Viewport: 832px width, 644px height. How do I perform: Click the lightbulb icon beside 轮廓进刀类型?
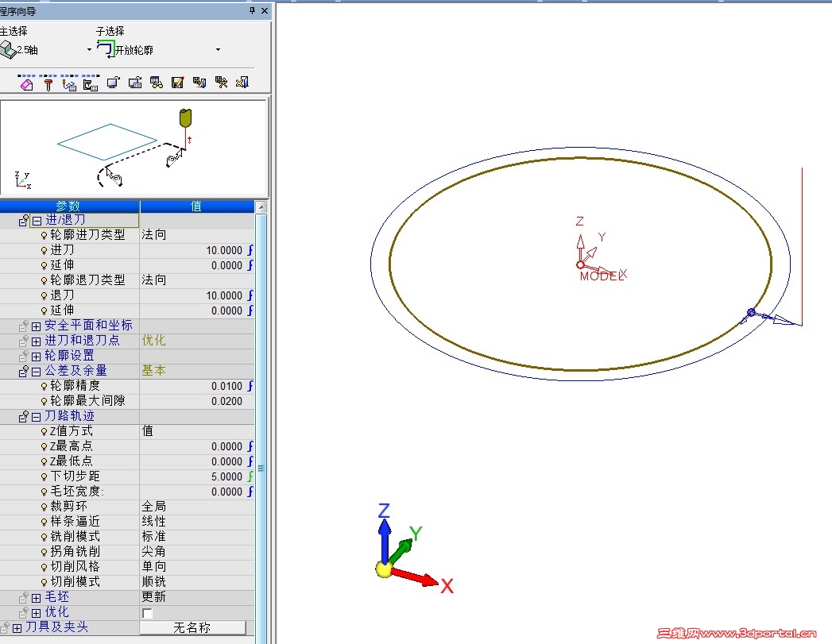[44, 235]
